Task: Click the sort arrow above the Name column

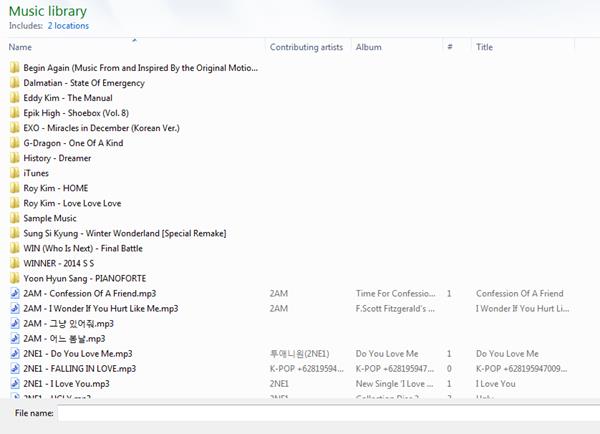Action: coord(134,40)
